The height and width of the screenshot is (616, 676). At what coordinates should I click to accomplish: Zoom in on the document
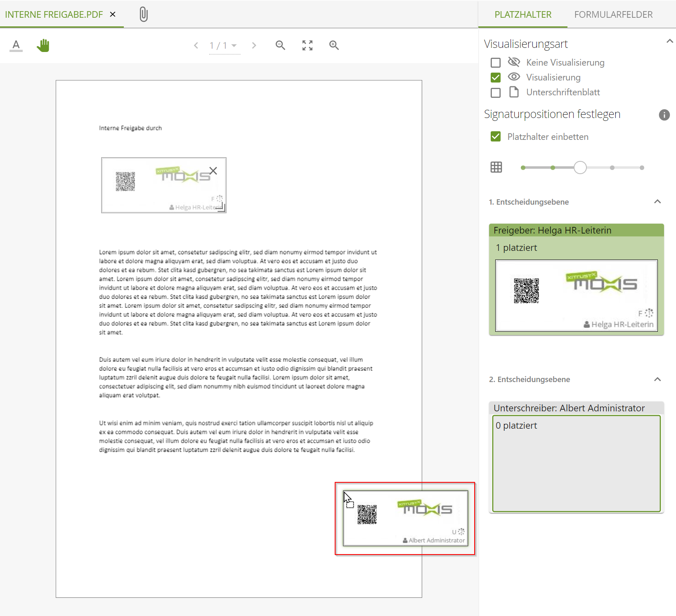(334, 45)
